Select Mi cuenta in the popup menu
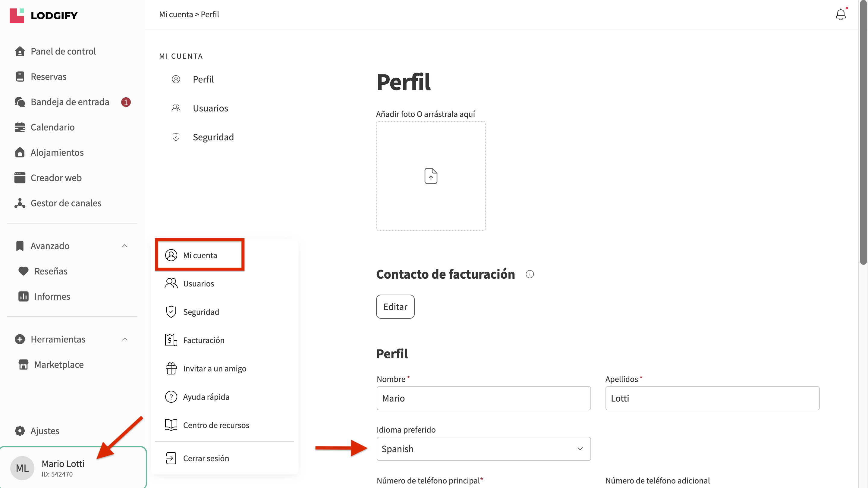The image size is (868, 488). coord(200,255)
